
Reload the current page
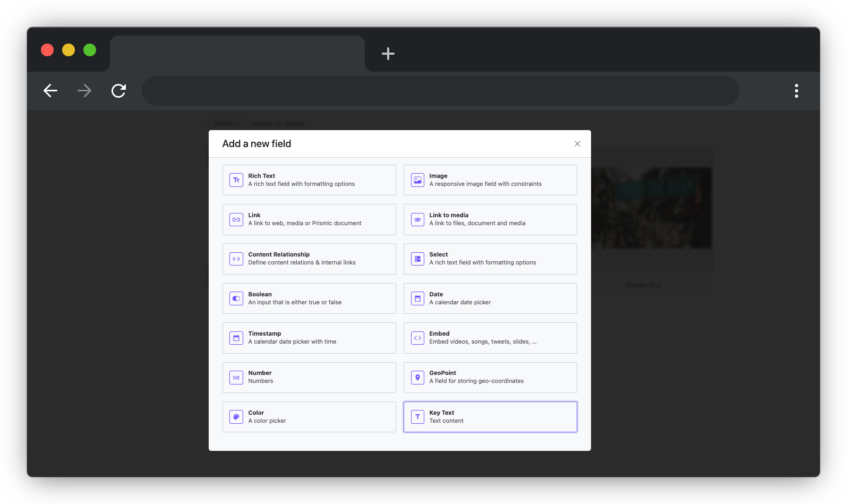tap(118, 91)
